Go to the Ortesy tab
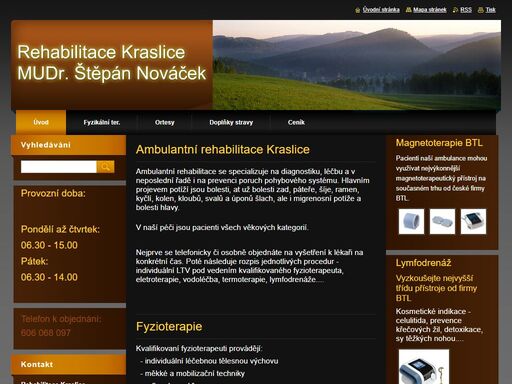 point(165,122)
